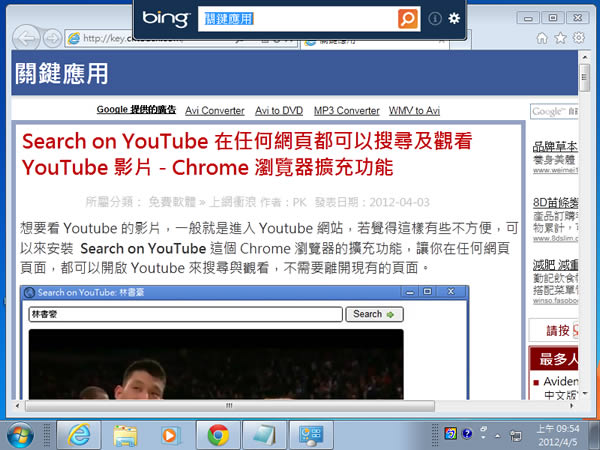Viewport: 600px width, 450px height.
Task: Open Windows Media Player taskbar icon
Action: [x=170, y=435]
